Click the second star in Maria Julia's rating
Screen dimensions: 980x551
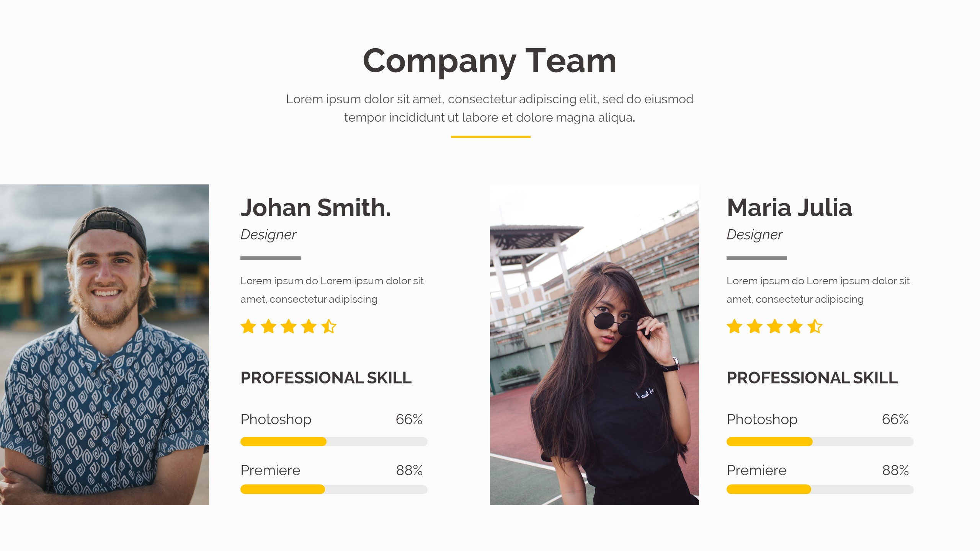point(755,326)
